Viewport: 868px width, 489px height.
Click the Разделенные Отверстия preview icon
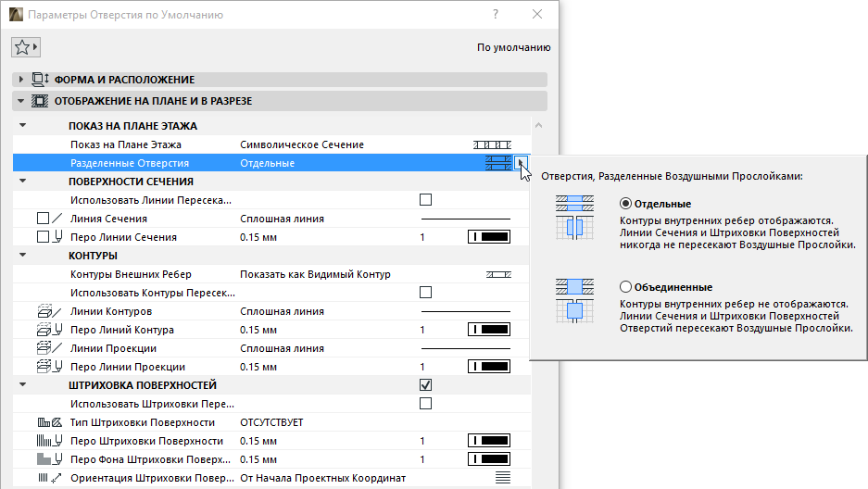pyautogui.click(x=498, y=163)
